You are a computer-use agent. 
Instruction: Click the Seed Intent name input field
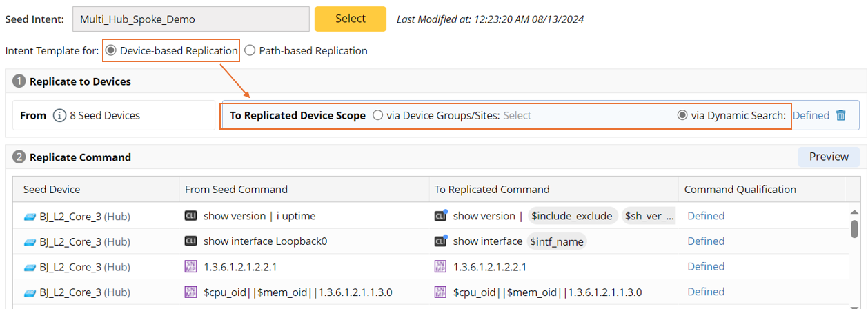click(190, 19)
